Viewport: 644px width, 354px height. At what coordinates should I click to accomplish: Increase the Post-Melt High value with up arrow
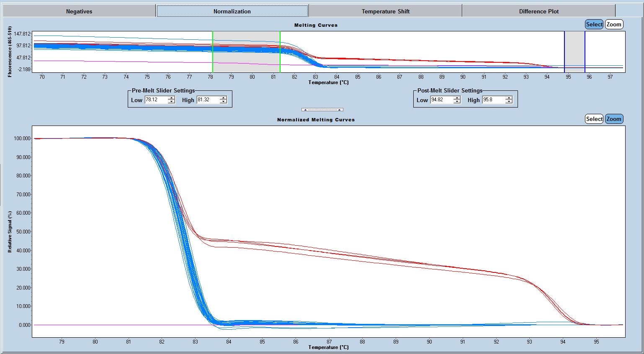tap(509, 98)
